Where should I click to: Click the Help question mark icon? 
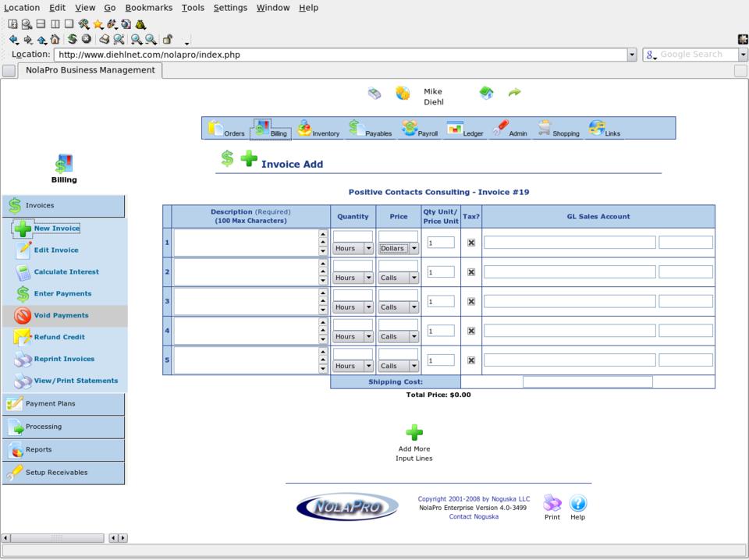tap(577, 503)
